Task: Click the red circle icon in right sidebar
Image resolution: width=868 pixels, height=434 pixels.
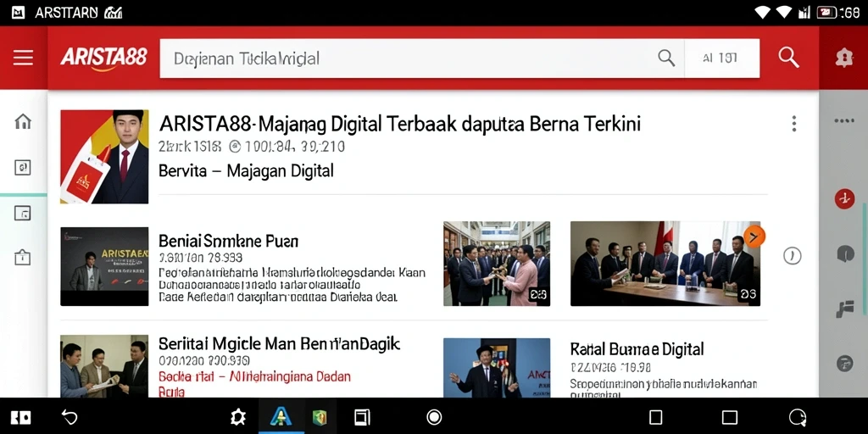Action: [x=844, y=198]
